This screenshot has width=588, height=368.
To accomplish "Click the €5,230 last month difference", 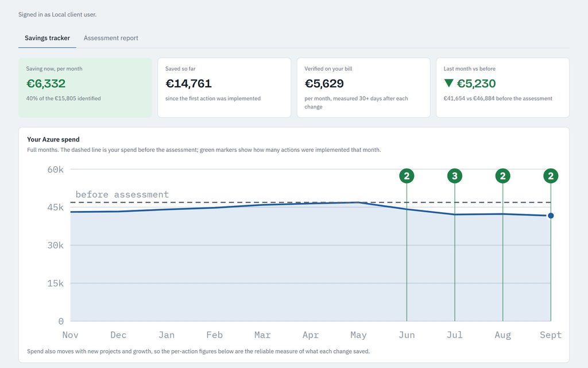I will pos(476,83).
